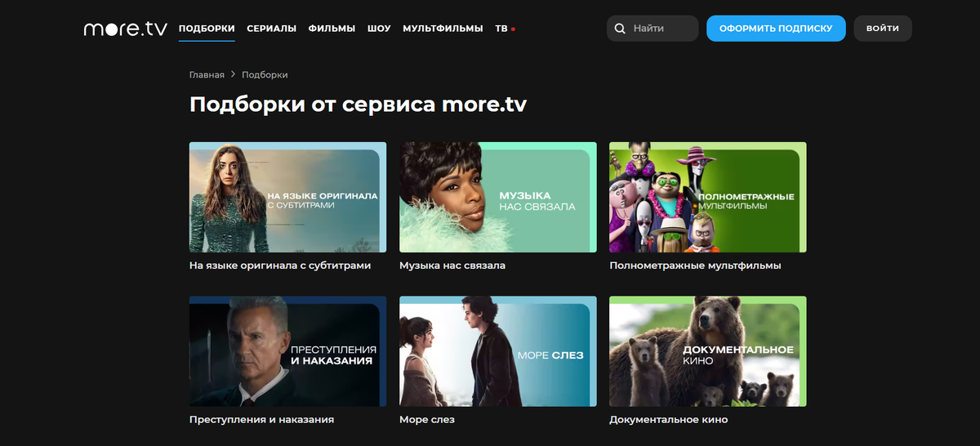Image resolution: width=980 pixels, height=446 pixels.
Task: Open the Документальное кино bear thumbnail
Action: click(x=708, y=351)
